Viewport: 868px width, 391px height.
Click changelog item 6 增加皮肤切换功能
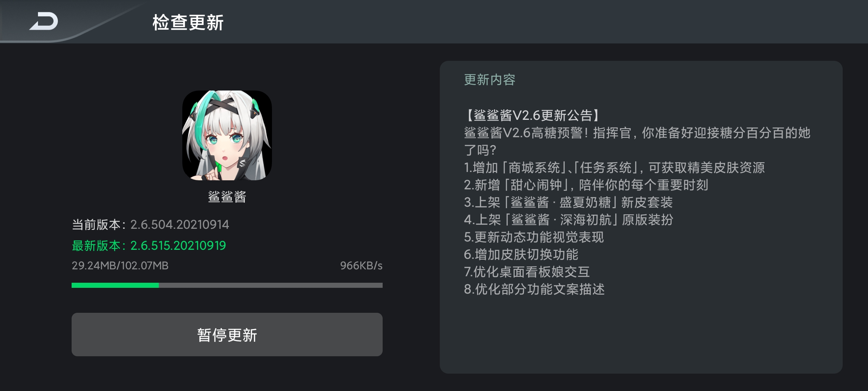(x=521, y=255)
